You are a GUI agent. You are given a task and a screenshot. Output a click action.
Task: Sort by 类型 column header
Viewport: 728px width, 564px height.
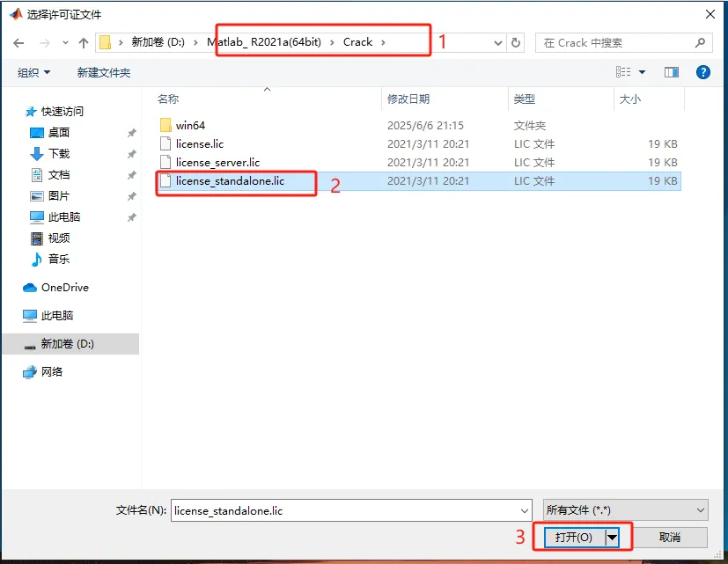pyautogui.click(x=524, y=99)
